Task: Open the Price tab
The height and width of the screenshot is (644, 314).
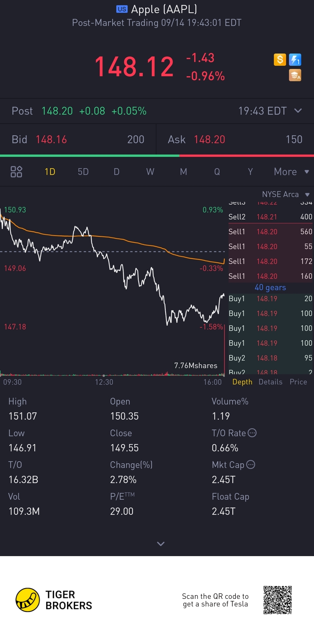Action: pos(298,382)
